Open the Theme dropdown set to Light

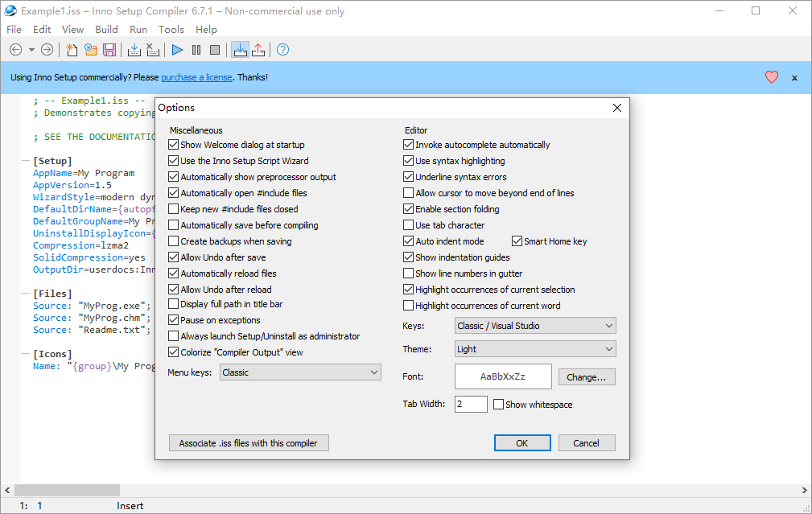pos(535,349)
